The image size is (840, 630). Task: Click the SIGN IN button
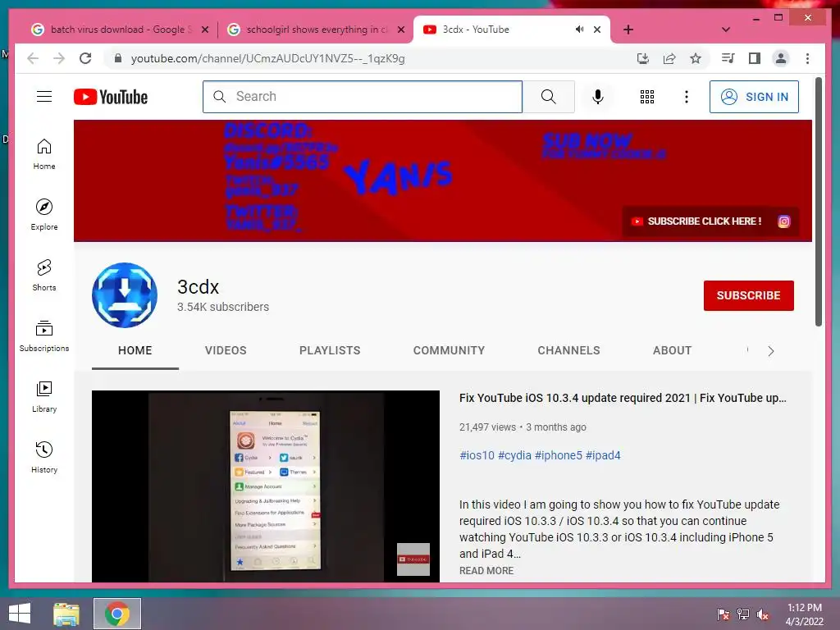click(755, 97)
